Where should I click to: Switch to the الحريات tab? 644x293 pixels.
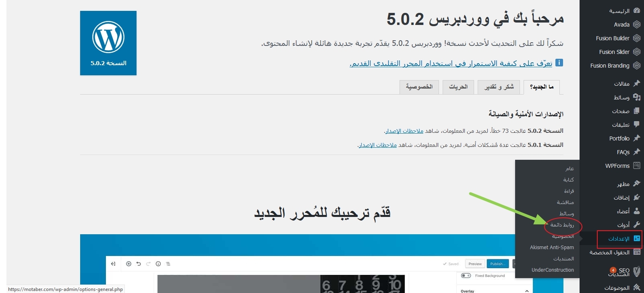[x=458, y=87]
